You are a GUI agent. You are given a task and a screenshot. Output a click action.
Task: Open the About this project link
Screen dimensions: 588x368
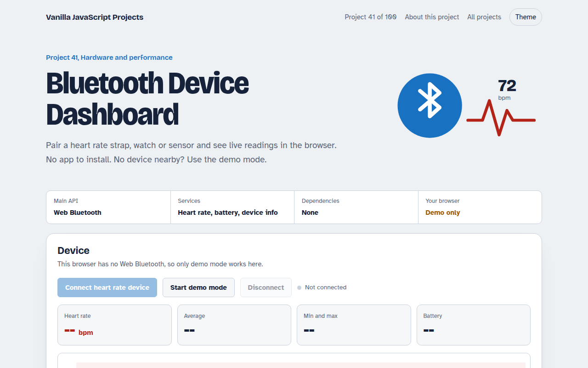(x=432, y=17)
